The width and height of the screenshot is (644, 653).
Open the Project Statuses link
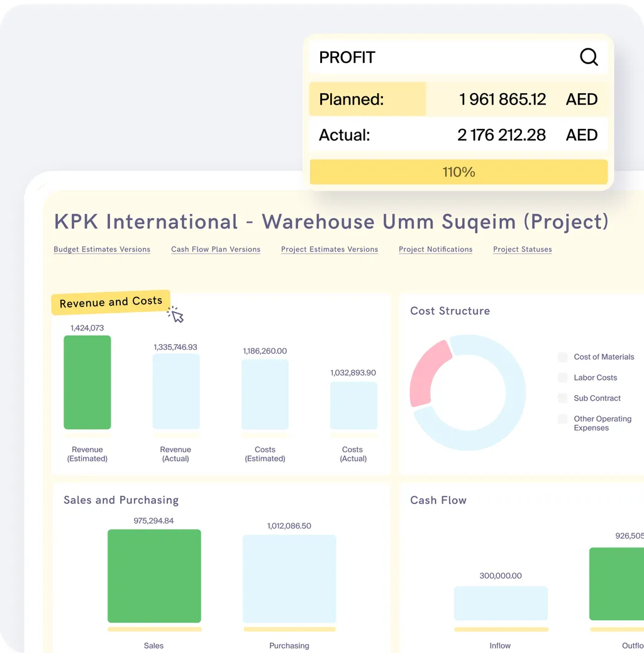[x=523, y=249]
